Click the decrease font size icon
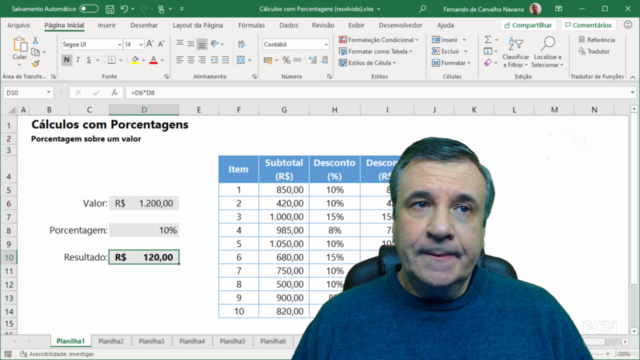640x360 pixels. 161,44
